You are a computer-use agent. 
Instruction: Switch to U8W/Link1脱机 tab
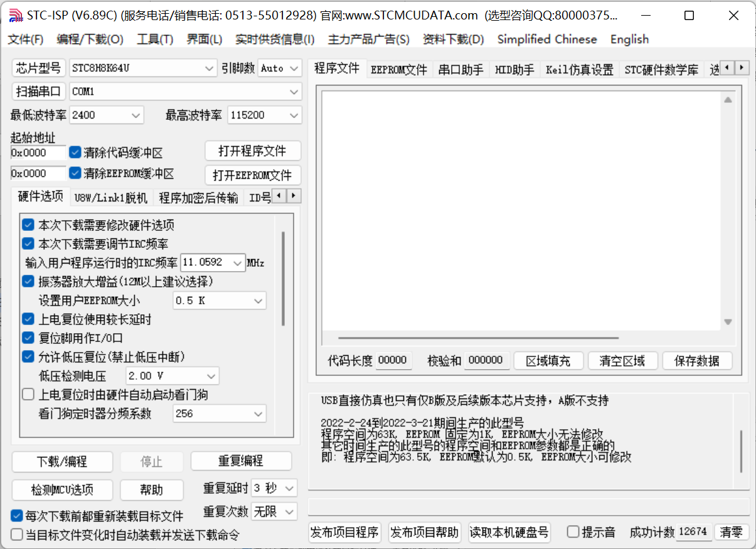click(x=110, y=198)
